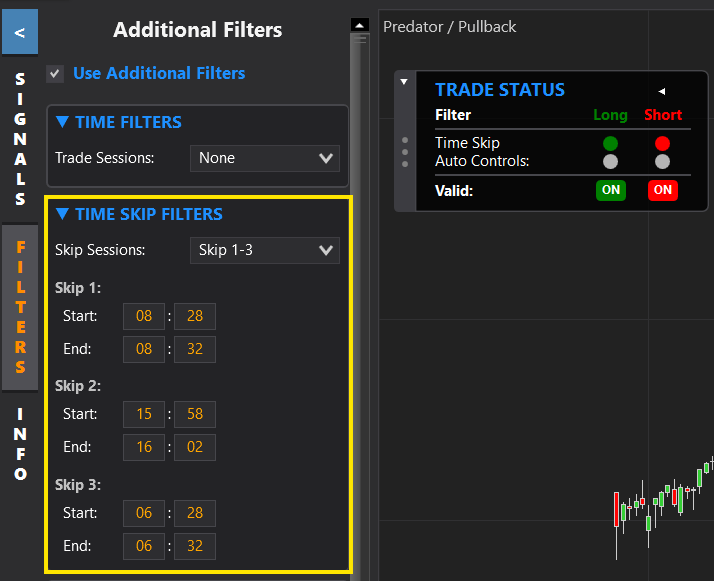Click the filters panel scrollbar up arrow
The width and height of the screenshot is (714, 581).
coord(360,25)
